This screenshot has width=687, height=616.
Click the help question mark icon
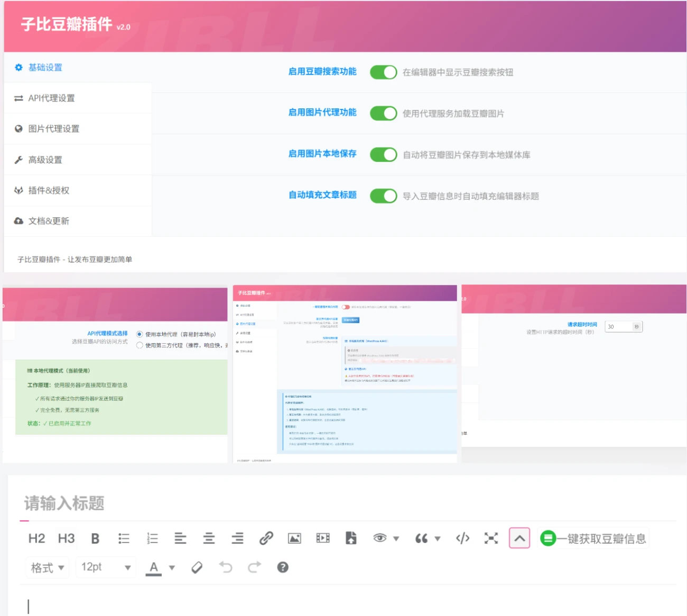click(x=283, y=567)
